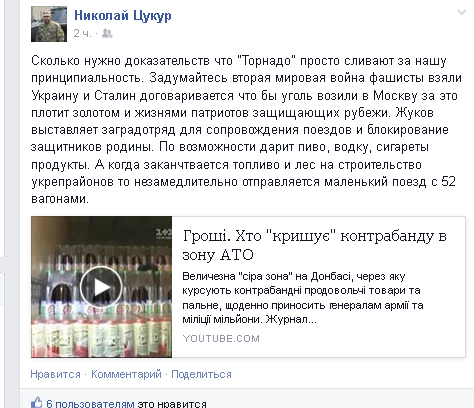The height and width of the screenshot is (408, 474).
Task: Click the Комментарий comment button
Action: pyautogui.click(x=126, y=374)
